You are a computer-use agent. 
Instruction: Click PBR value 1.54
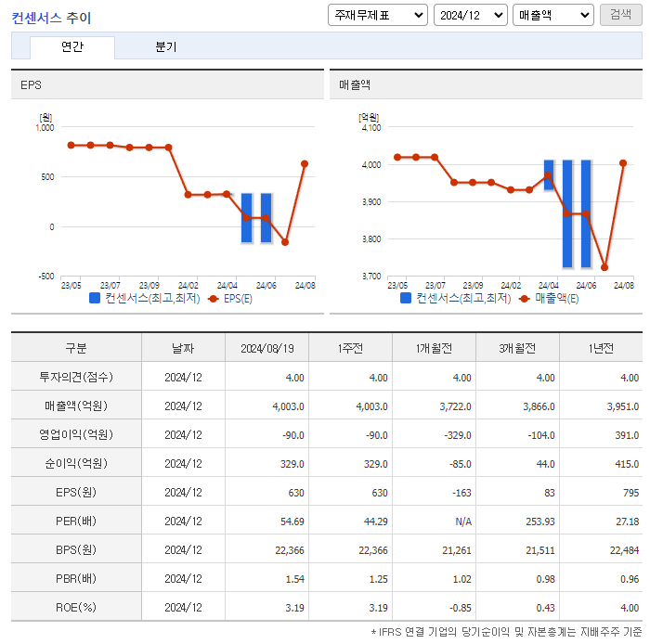(294, 579)
